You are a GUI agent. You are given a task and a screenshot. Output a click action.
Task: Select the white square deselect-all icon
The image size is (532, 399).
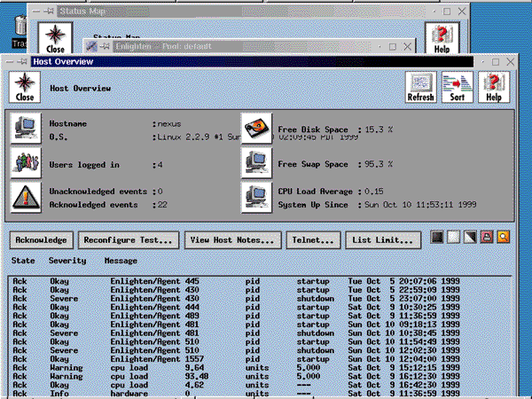pyautogui.click(x=454, y=237)
